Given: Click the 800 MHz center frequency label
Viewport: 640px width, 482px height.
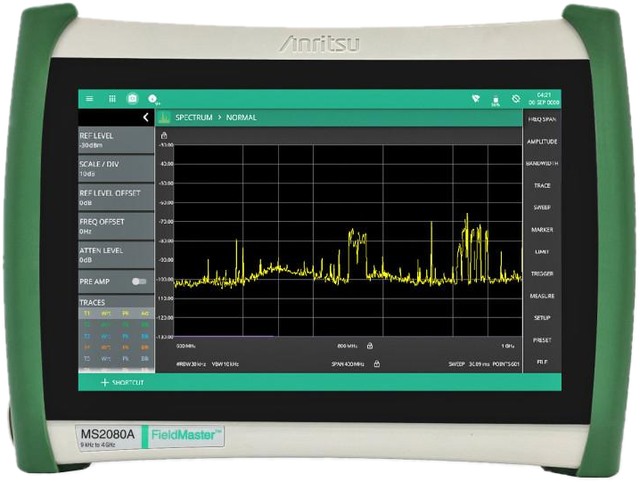Looking at the screenshot, I should pyautogui.click(x=348, y=346).
